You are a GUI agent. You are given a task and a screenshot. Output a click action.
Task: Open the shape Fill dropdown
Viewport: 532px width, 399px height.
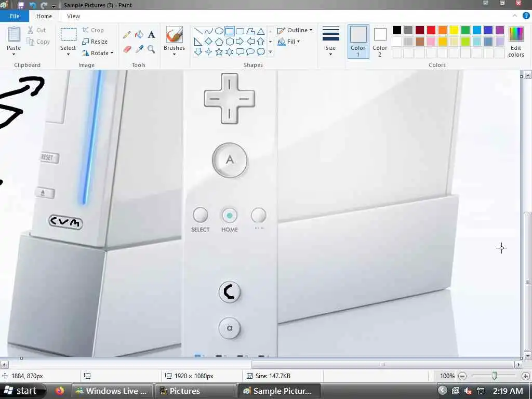[289, 42]
